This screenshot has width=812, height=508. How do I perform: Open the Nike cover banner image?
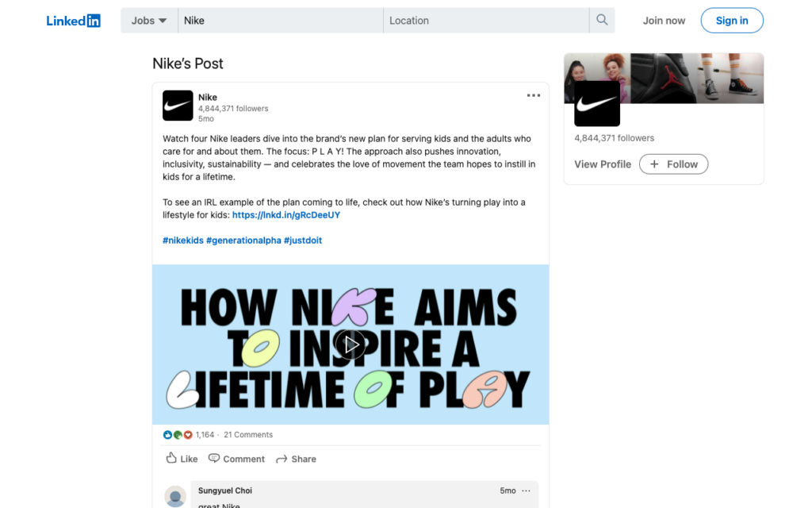pos(664,79)
